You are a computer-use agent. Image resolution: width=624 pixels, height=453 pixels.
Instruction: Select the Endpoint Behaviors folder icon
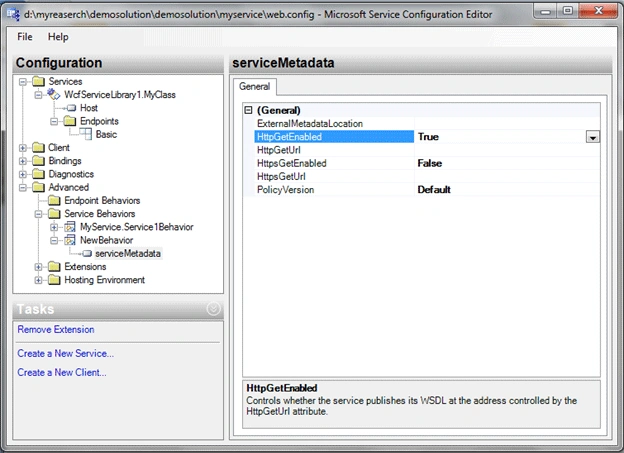(x=54, y=200)
